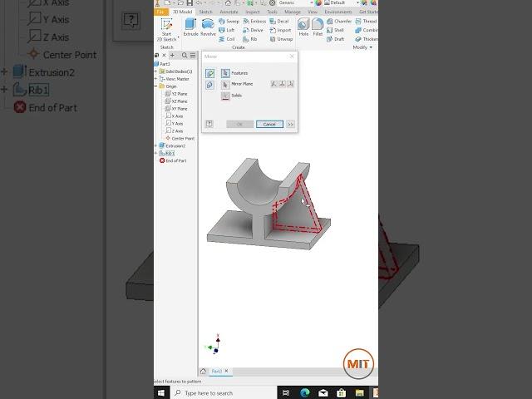
Task: Activate the Emboss tool
Action: pos(254,21)
